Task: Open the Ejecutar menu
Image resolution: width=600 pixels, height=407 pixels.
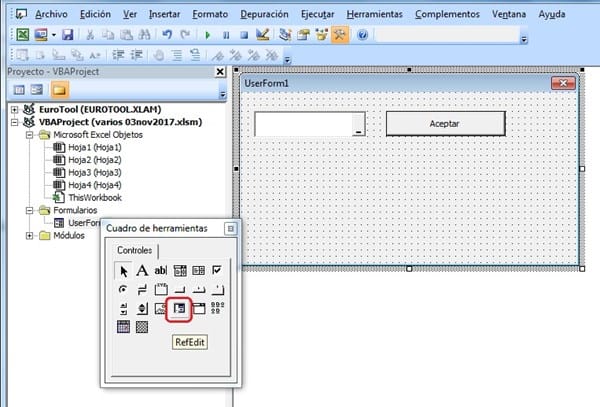Action: point(318,15)
